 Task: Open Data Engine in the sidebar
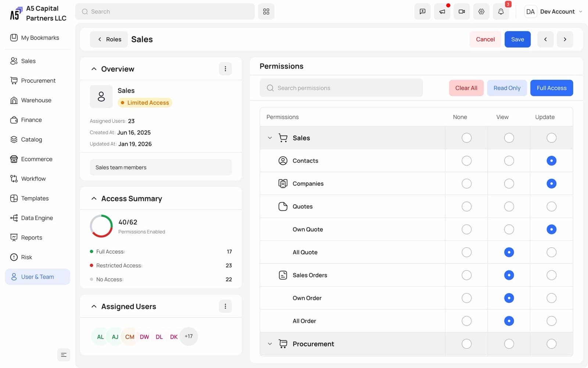(x=37, y=218)
